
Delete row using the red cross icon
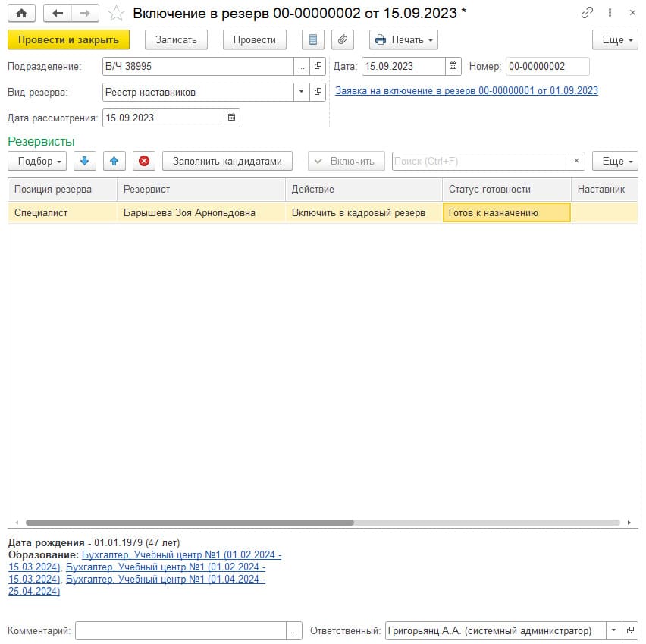click(144, 161)
